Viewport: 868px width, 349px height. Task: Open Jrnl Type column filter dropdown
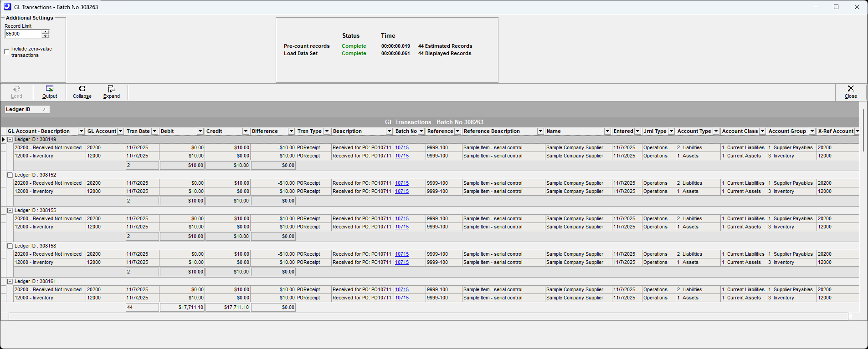coord(671,131)
